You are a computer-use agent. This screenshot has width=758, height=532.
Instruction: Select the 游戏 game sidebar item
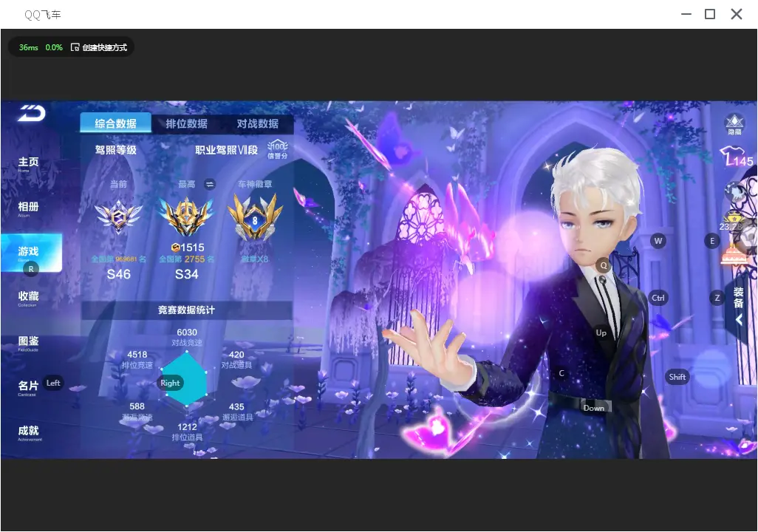point(32,253)
